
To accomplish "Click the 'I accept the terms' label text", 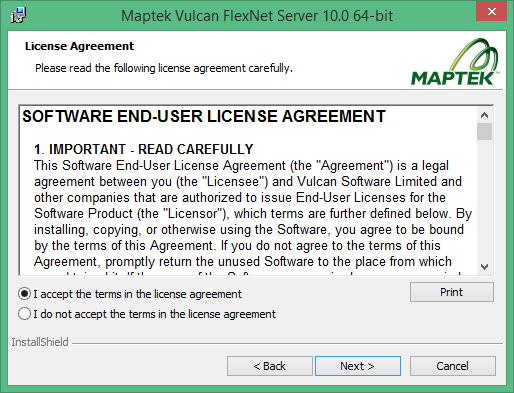I will pyautogui.click(x=137, y=294).
